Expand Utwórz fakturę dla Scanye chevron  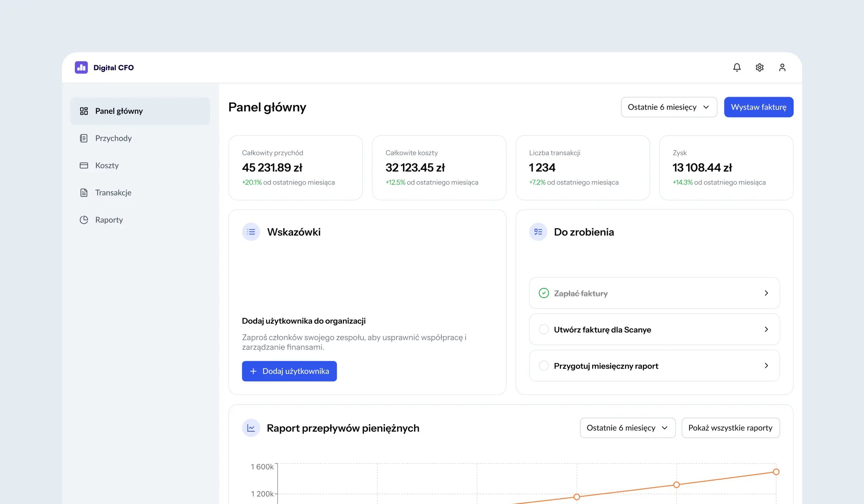[x=766, y=329]
